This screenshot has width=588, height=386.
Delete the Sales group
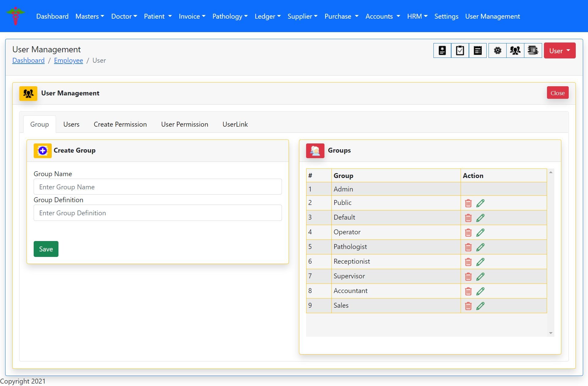(x=468, y=306)
